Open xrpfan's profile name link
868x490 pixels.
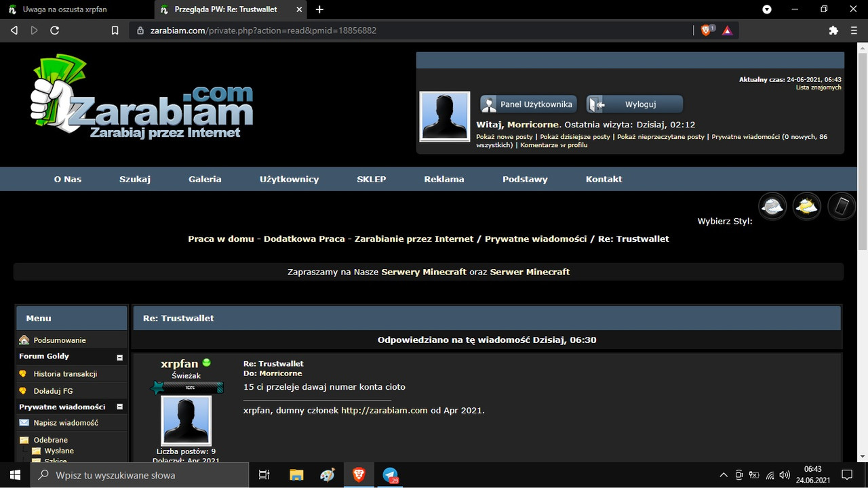[x=179, y=363]
